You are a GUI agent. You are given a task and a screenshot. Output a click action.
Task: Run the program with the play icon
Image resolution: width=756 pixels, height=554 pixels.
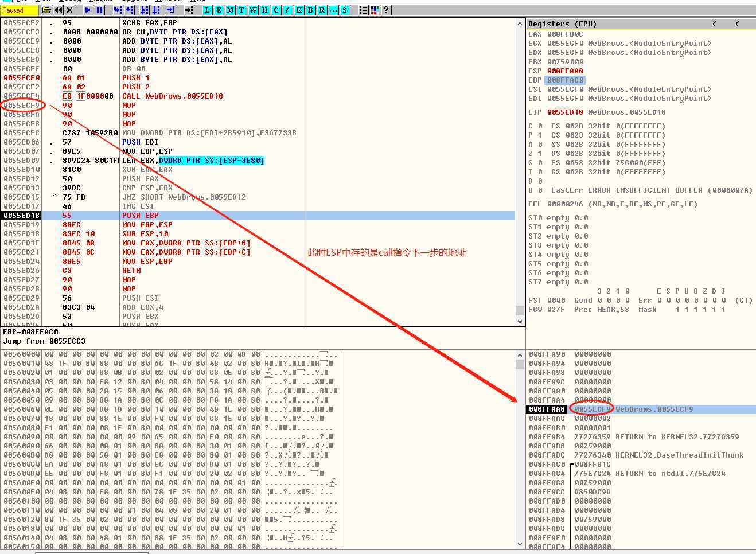[88, 10]
